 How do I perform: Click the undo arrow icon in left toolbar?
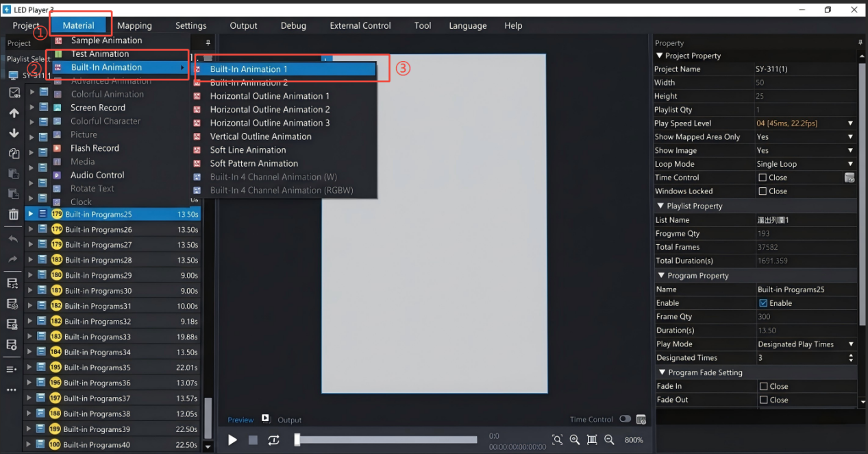[x=13, y=239]
